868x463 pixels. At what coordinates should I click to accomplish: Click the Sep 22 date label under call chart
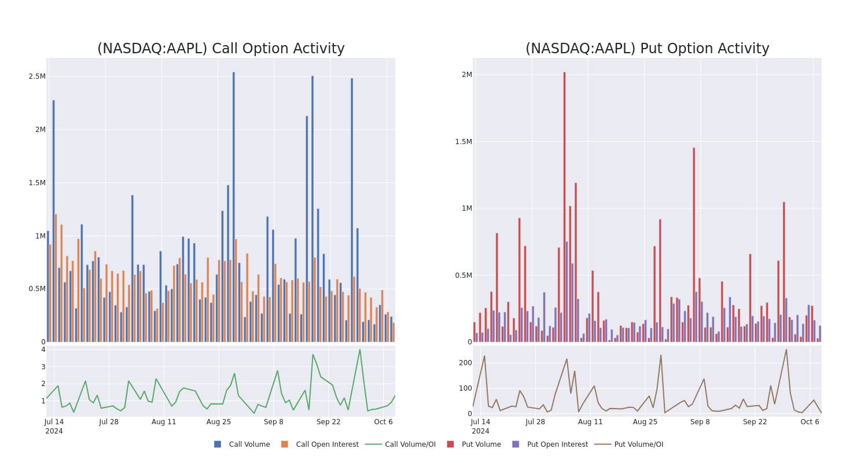pos(329,422)
